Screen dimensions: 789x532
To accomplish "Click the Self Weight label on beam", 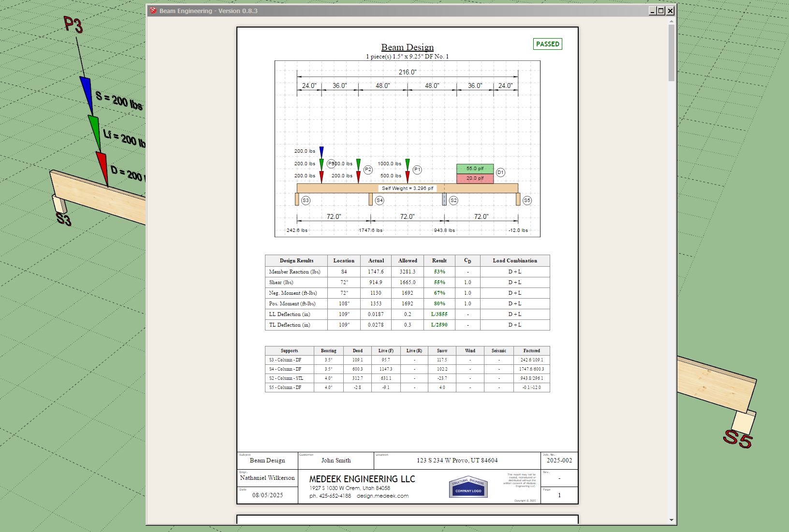I will pyautogui.click(x=407, y=188).
